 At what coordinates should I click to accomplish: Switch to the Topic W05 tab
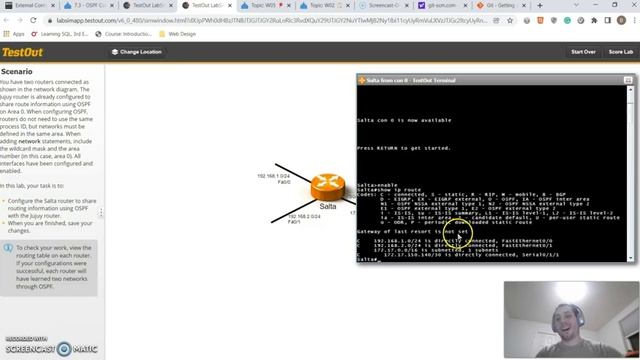[265, 6]
